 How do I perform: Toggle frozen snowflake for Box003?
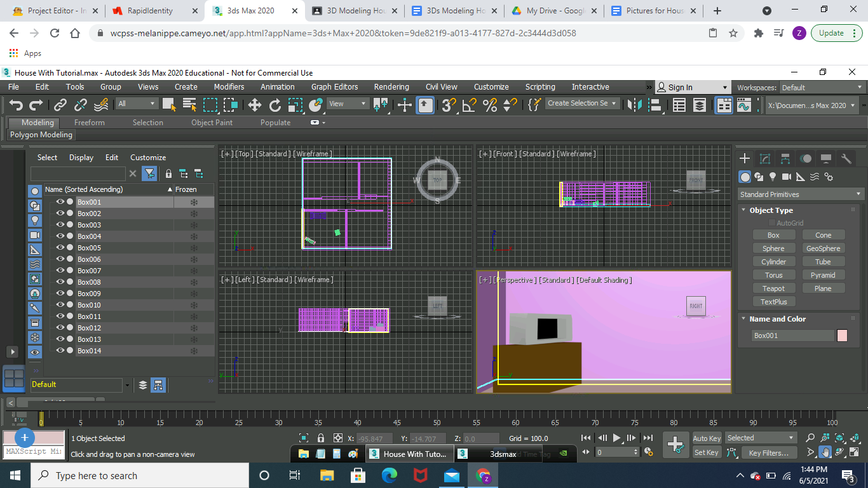click(x=194, y=225)
